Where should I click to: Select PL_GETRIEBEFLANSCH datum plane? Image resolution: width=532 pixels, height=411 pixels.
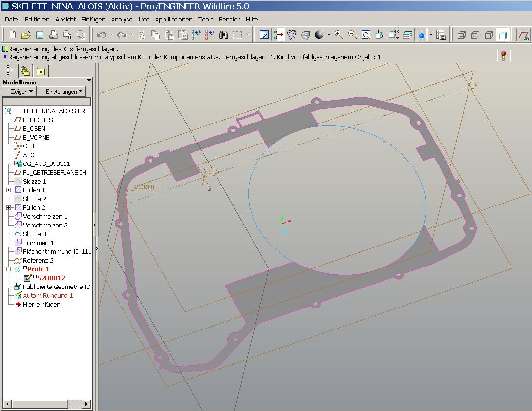[54, 173]
